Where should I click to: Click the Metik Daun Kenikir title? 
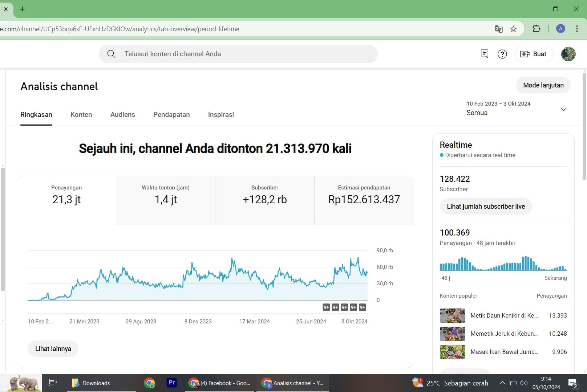(504, 316)
